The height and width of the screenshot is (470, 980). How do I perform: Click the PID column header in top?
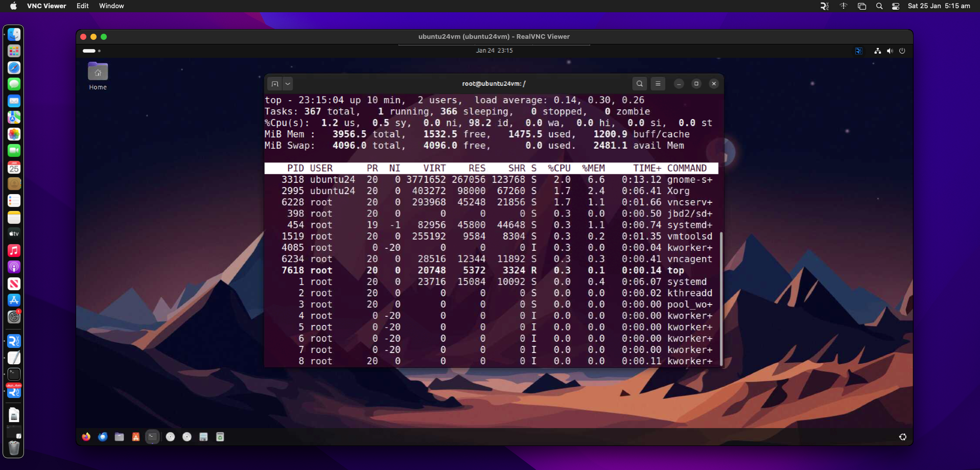295,168
